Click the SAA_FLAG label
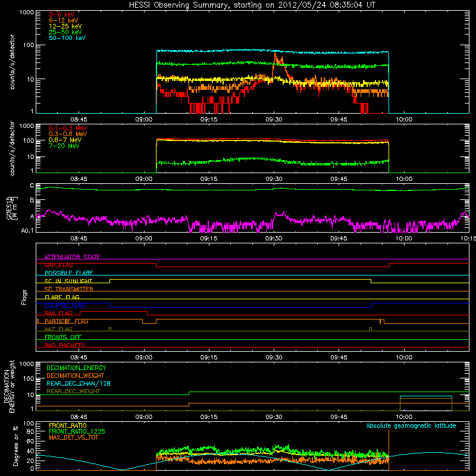 pos(58,313)
